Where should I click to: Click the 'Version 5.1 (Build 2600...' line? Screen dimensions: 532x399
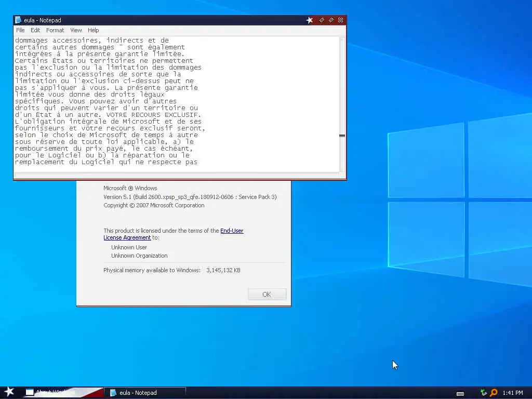[190, 197]
